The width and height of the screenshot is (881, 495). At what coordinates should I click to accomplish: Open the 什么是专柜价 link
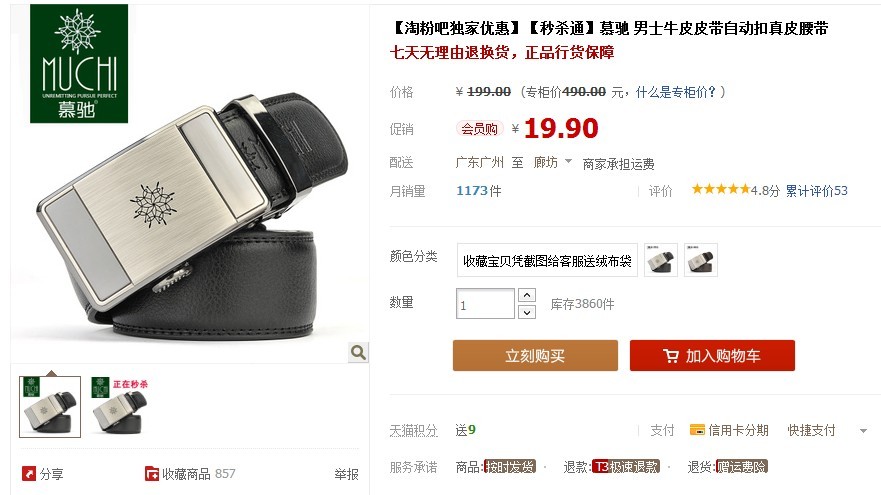point(675,92)
